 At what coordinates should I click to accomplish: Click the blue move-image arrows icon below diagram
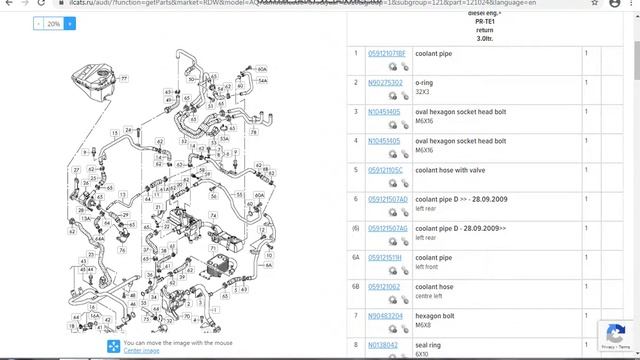113,346
